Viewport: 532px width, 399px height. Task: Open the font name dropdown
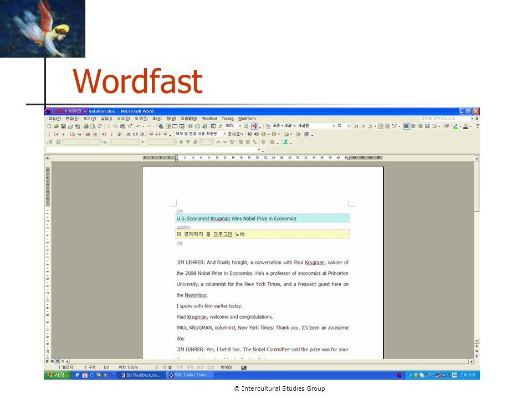click(333, 126)
